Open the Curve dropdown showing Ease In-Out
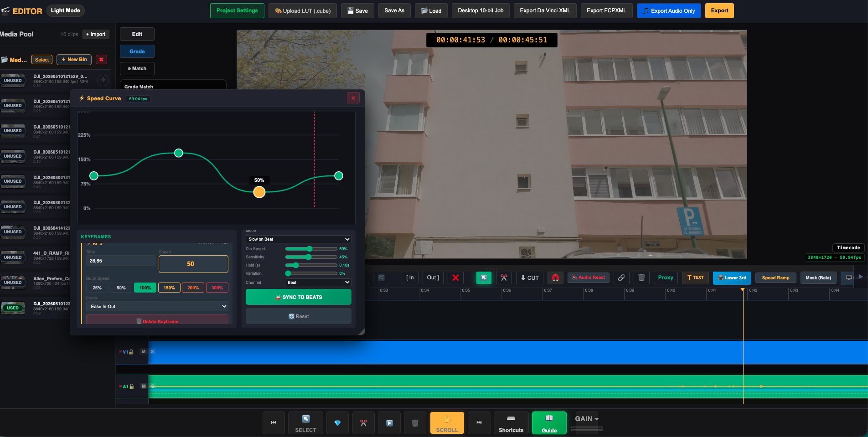868x437 pixels. [157, 306]
